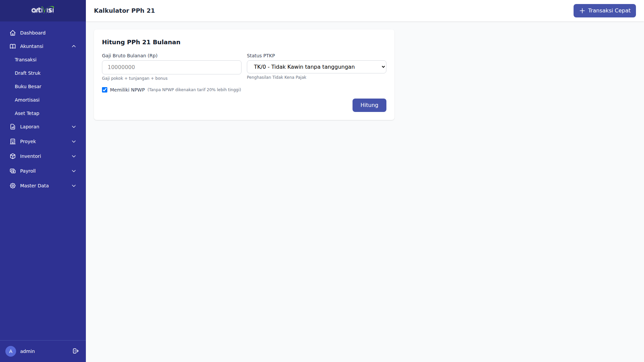Click the logout icon beside admin
The height and width of the screenshot is (362, 644).
point(75,351)
